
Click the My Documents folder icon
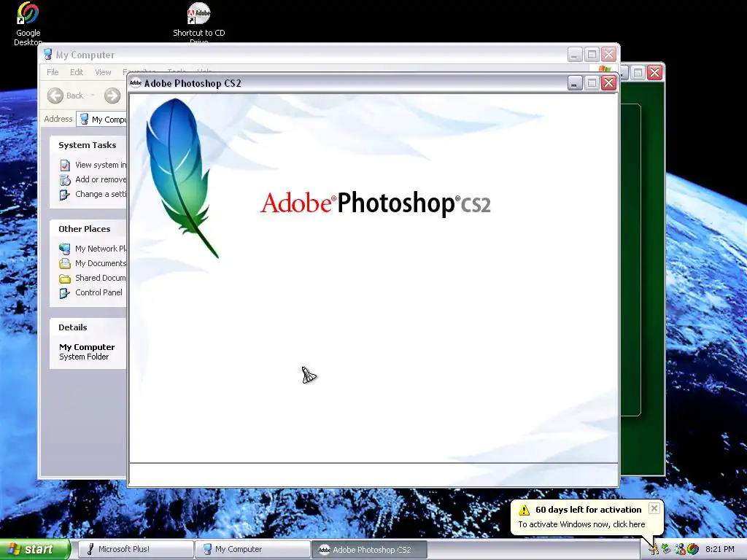pyautogui.click(x=65, y=263)
